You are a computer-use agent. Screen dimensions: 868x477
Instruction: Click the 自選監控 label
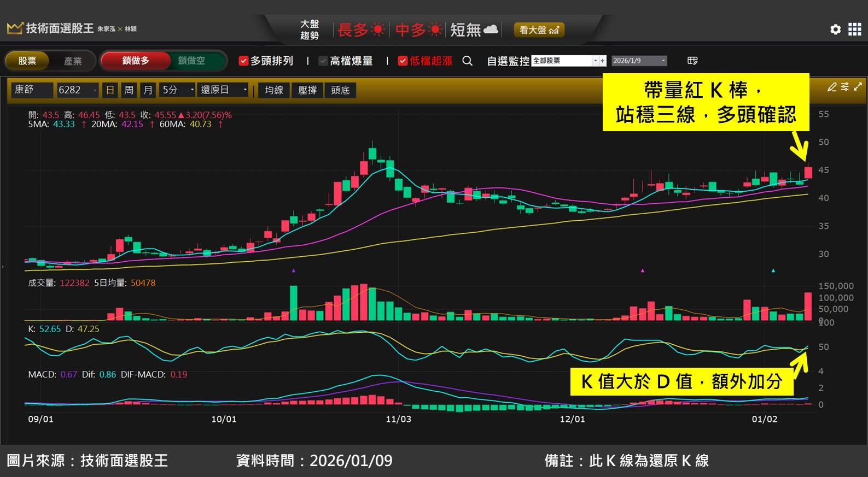click(x=508, y=61)
